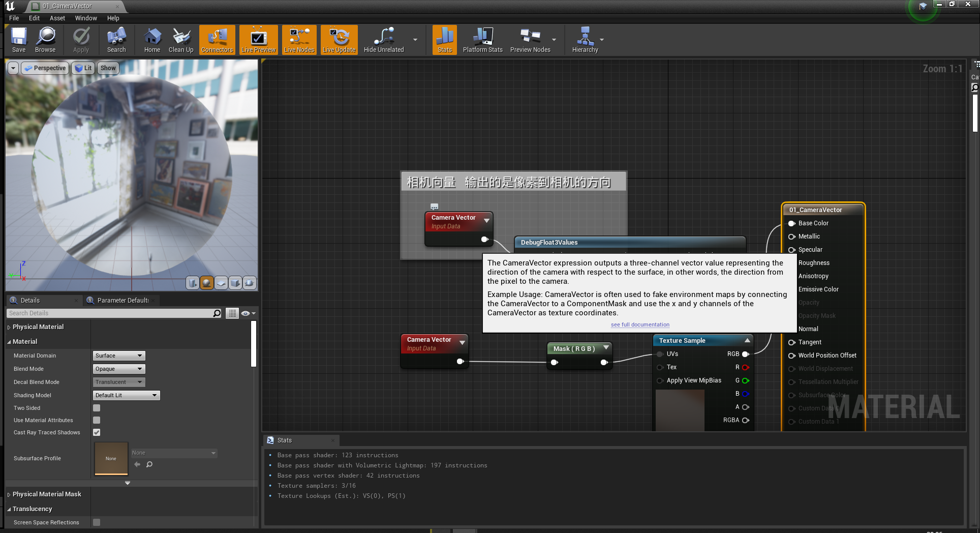The image size is (980, 533).
Task: Change Shading Model from Default Lit
Action: (126, 395)
